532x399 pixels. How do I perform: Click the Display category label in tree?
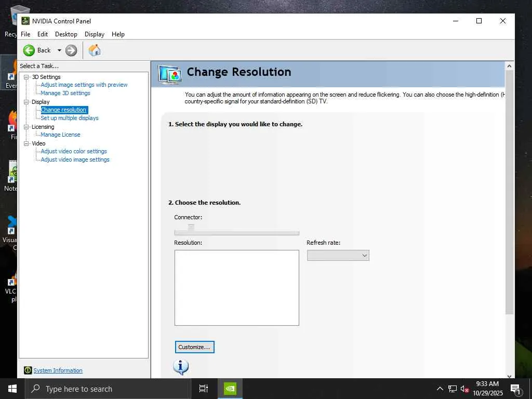pyautogui.click(x=41, y=102)
